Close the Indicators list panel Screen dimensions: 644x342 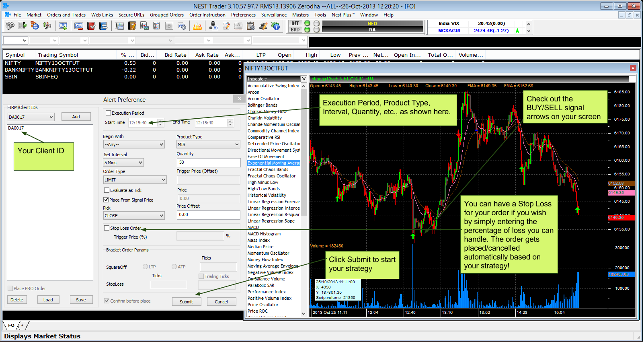tap(304, 79)
